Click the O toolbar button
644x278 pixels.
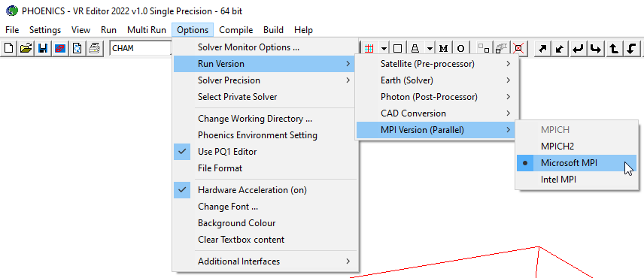pyautogui.click(x=461, y=48)
